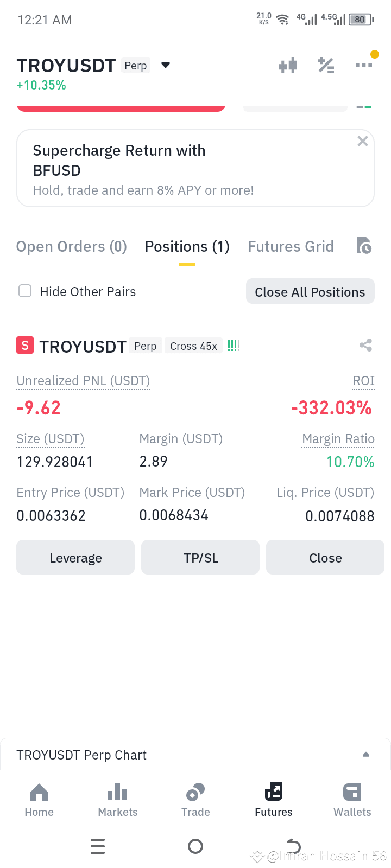Screen dimensions: 391x868
Task: Click the Close All Positions button
Action: tap(310, 291)
